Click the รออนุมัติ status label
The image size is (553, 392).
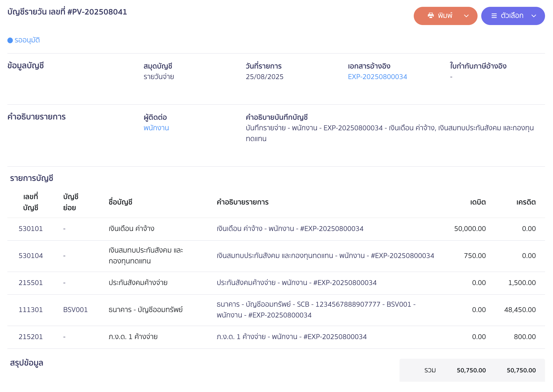click(x=27, y=40)
